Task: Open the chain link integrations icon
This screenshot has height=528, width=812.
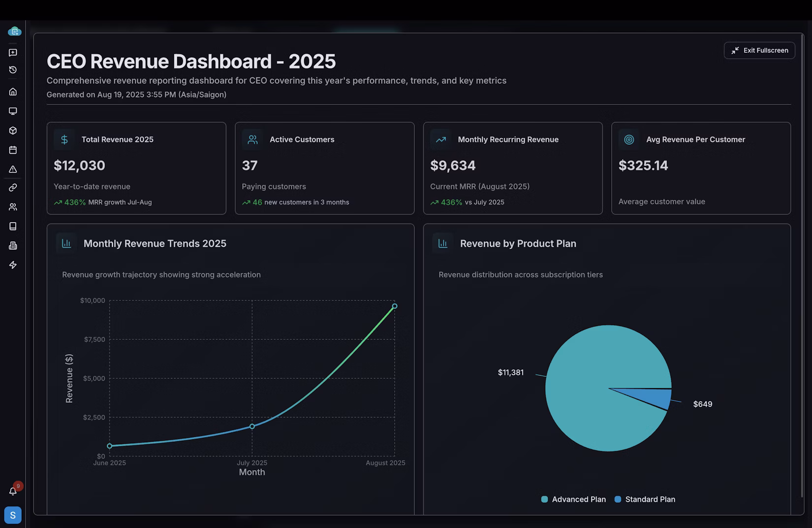Action: tap(13, 188)
